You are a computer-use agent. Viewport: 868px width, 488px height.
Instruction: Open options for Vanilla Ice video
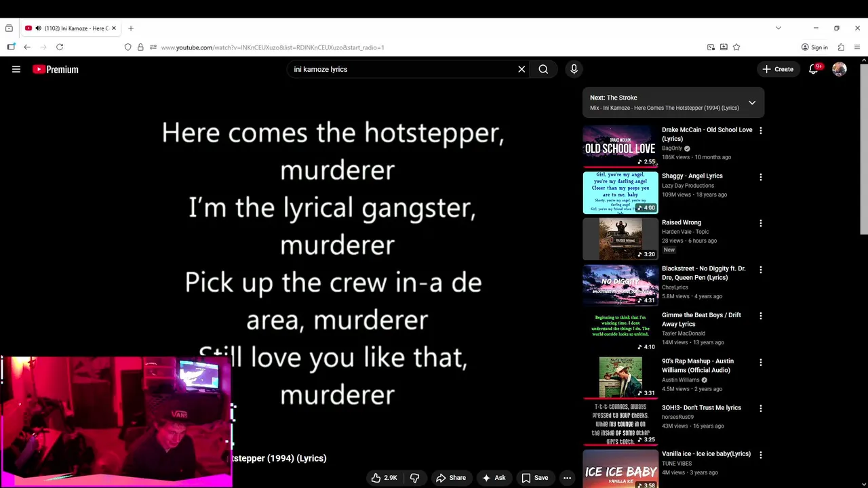coord(760,455)
